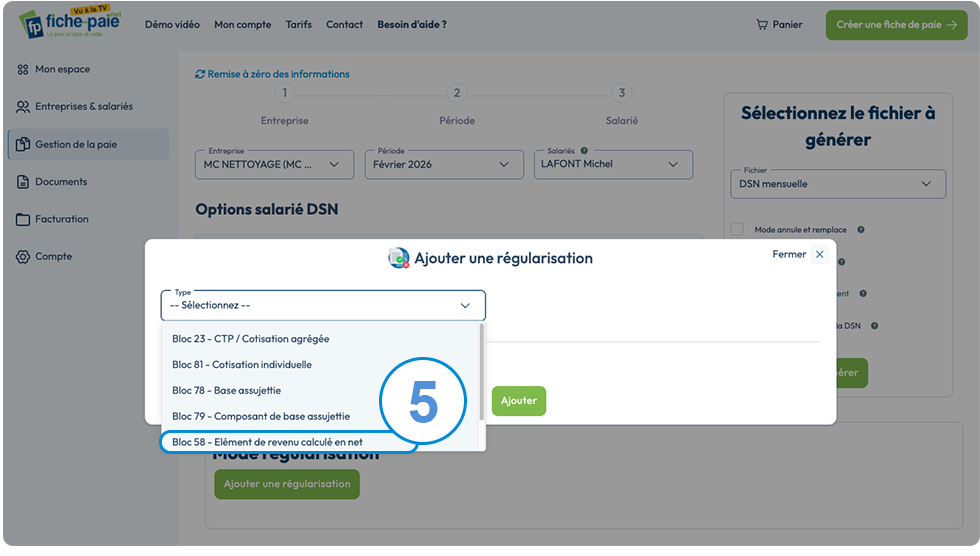This screenshot has width=980, height=556.
Task: Pick Bloc 23 - CTP / Cotisation agrégée
Action: [251, 339]
